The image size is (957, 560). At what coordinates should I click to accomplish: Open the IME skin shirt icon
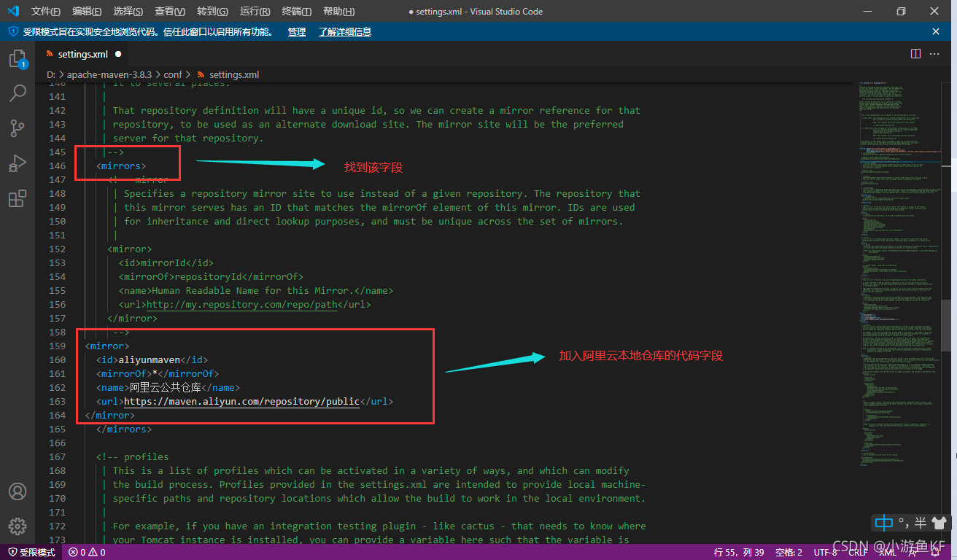(939, 522)
